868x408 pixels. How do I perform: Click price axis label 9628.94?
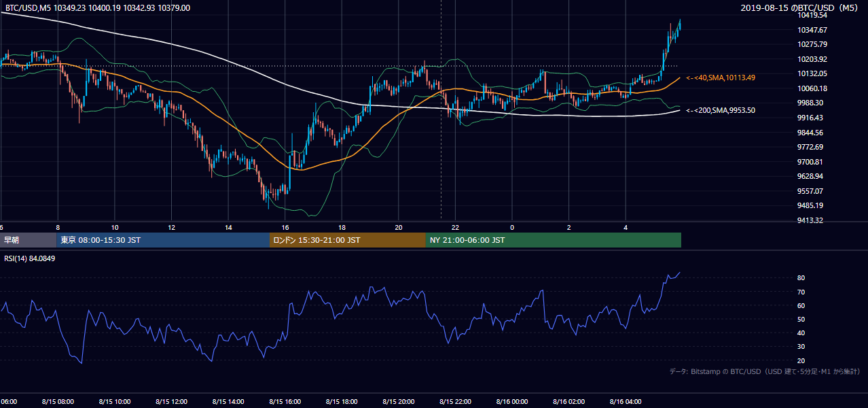point(810,176)
